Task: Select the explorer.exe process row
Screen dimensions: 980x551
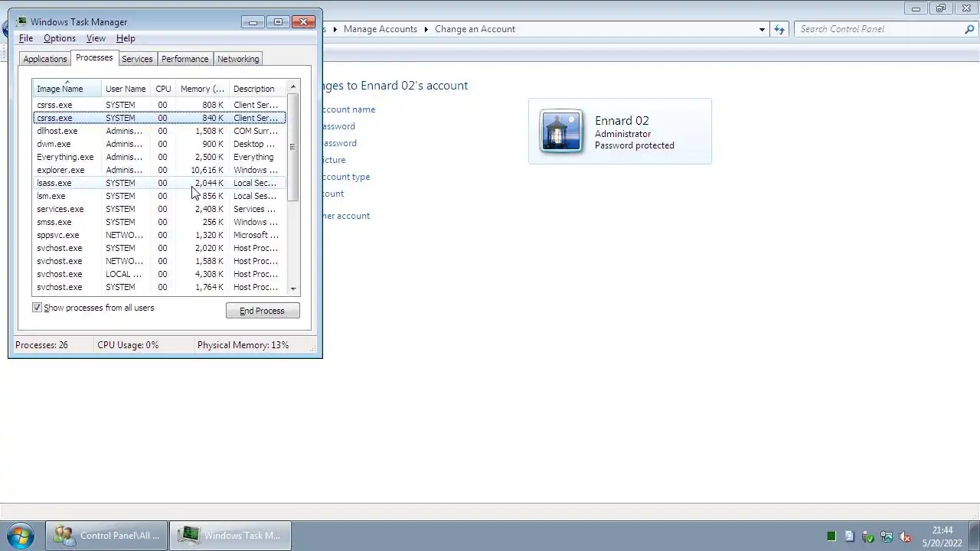Action: click(x=159, y=170)
